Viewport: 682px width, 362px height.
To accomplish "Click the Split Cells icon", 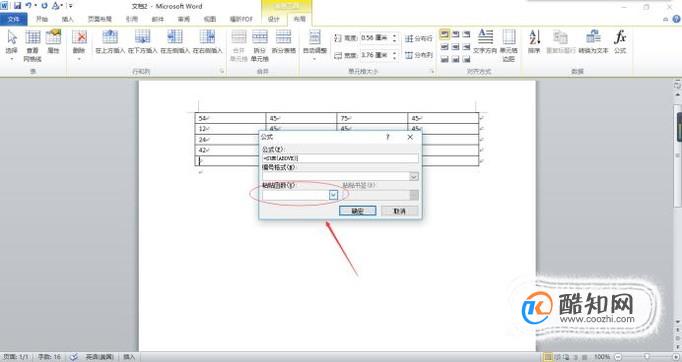I will click(260, 45).
